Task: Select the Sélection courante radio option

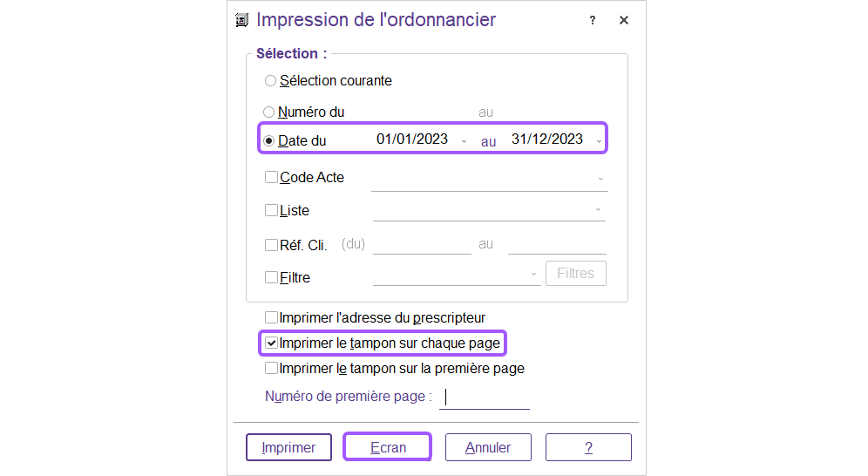Action: point(270,81)
